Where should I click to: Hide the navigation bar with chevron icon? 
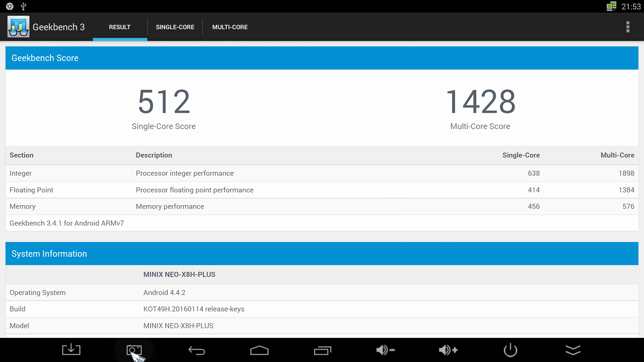[x=573, y=350]
